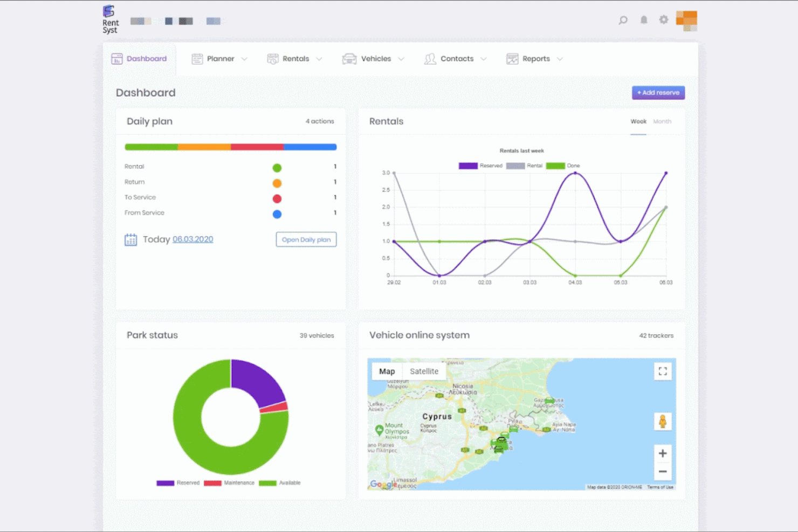Open settings with the gear icon
This screenshot has width=798, height=532.
tap(663, 20)
